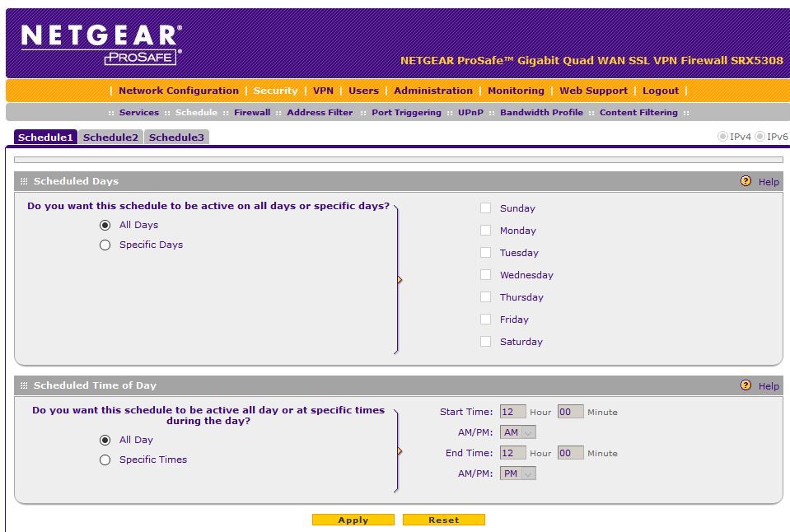Click the Scheduled Time of Day grip icon

click(x=24, y=385)
